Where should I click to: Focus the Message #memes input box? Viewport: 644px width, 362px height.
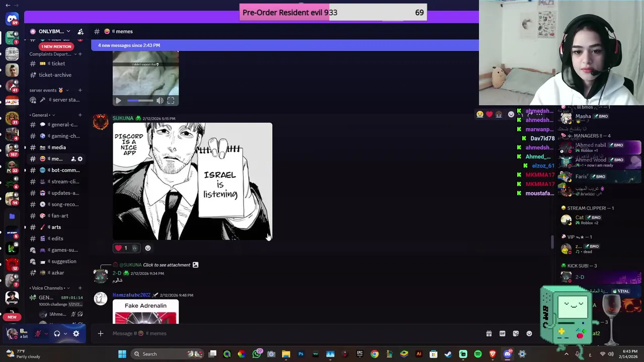[x=292, y=333]
